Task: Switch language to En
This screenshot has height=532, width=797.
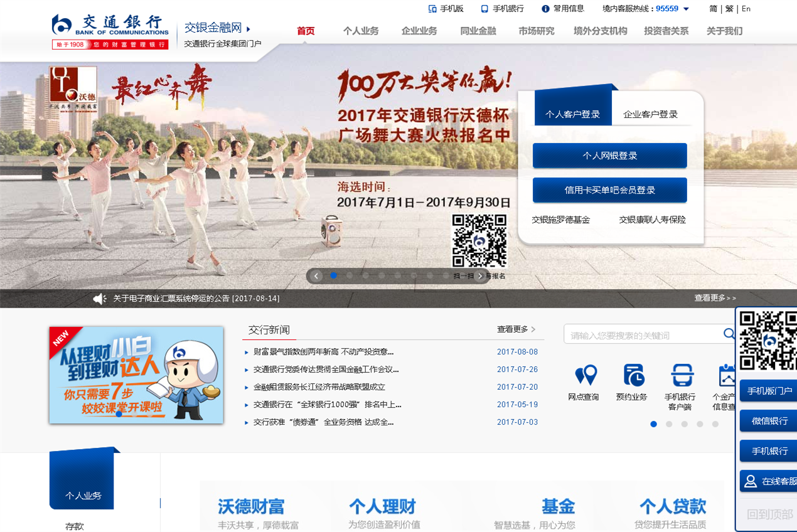Action: coord(746,9)
